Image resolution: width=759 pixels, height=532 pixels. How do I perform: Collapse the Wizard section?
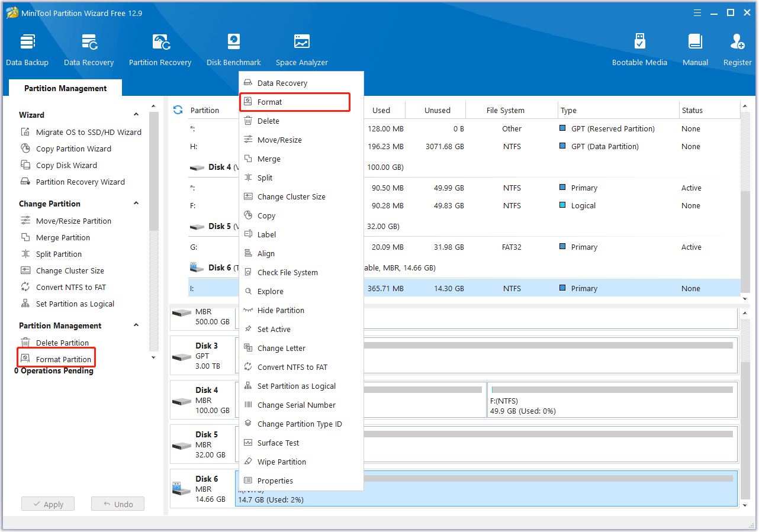[136, 115]
